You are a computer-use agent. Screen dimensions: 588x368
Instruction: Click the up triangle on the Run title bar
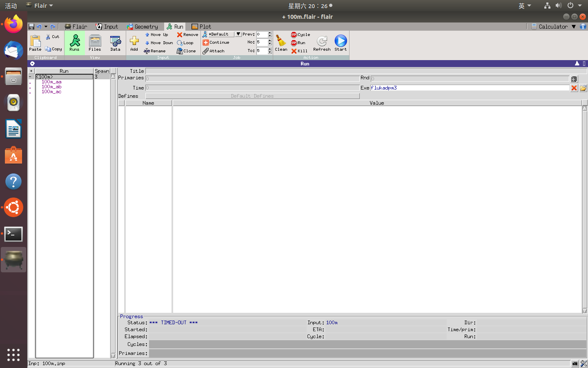(x=577, y=63)
